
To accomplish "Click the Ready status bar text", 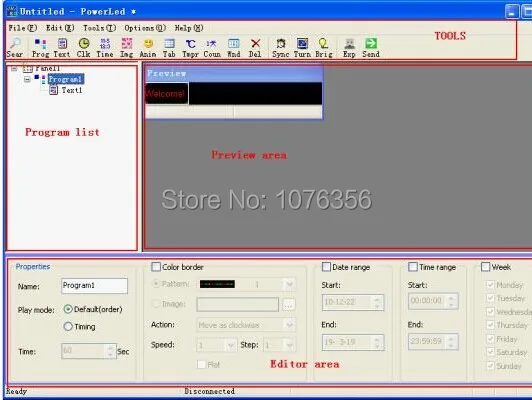I will pyautogui.click(x=16, y=391).
